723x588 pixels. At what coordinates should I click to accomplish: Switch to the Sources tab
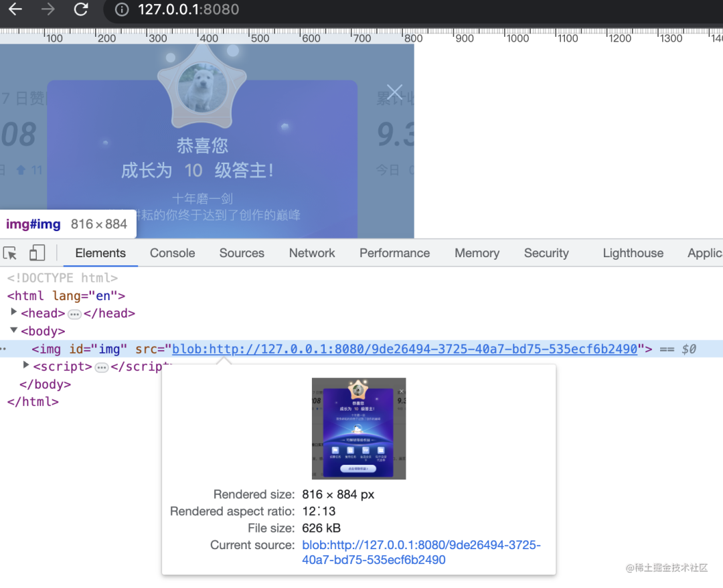[242, 253]
